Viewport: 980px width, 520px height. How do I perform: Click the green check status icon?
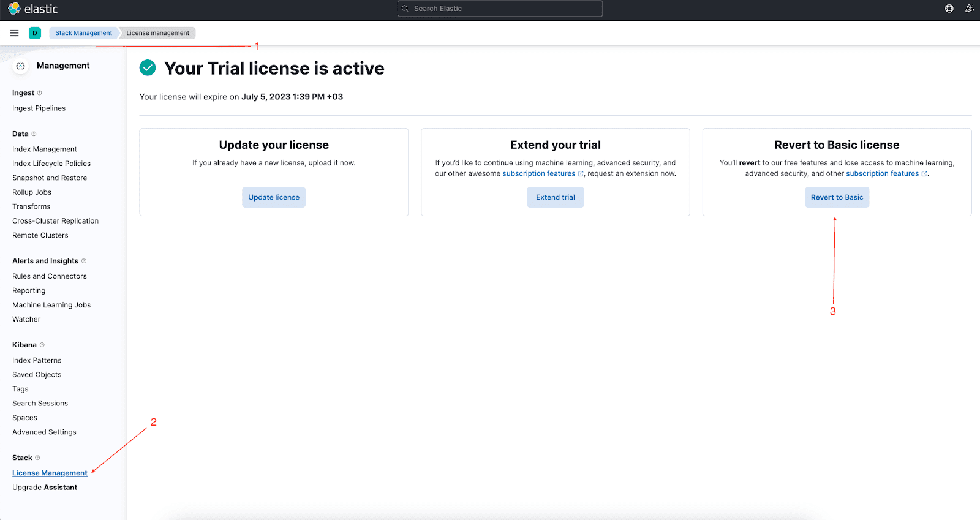pyautogui.click(x=148, y=68)
